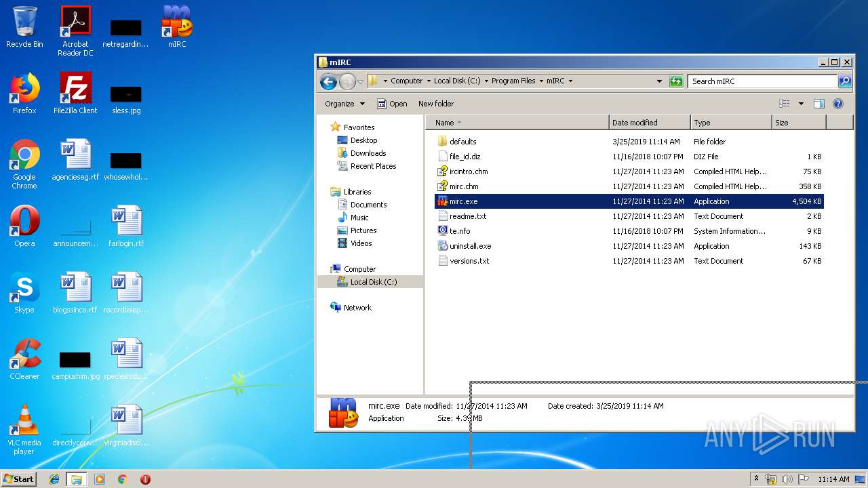
Task: Show hidden system tray icons arrow
Action: pos(757,479)
